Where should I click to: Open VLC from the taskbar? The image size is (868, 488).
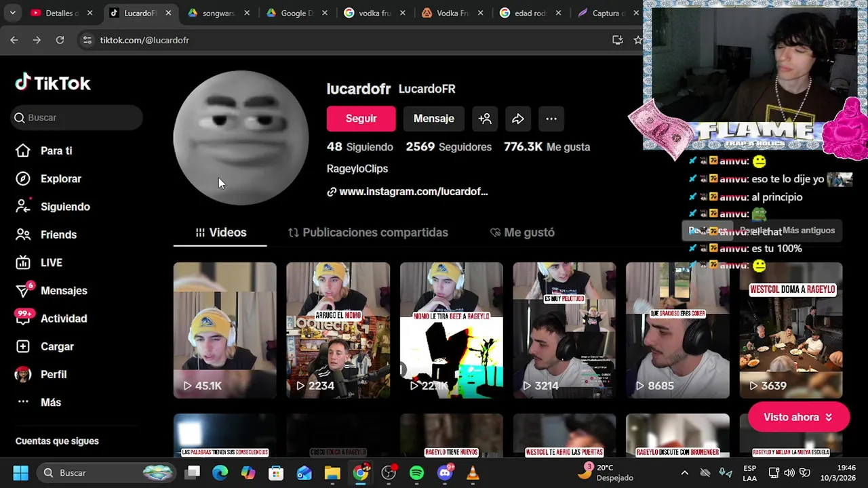coord(473,472)
